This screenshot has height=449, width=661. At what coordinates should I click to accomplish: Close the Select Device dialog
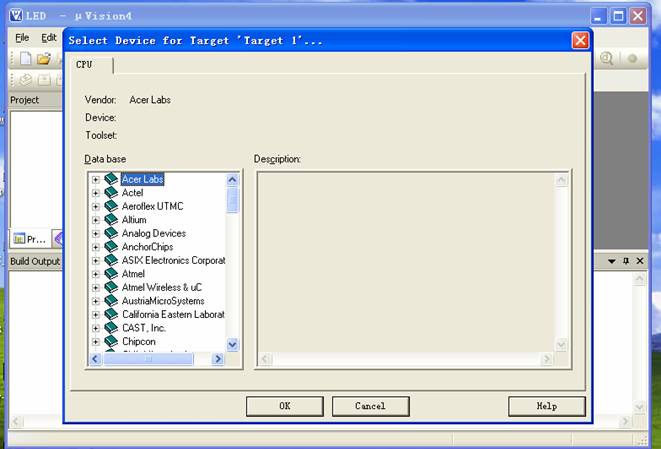click(580, 40)
